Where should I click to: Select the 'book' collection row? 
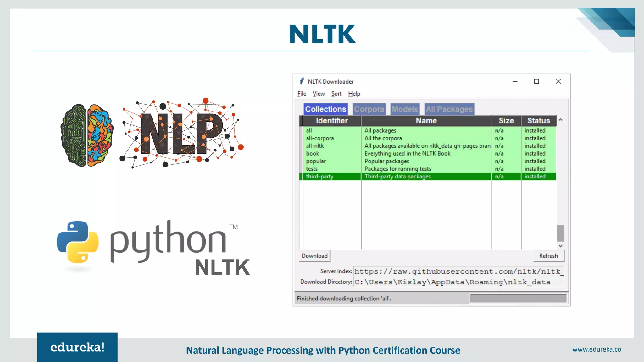(428, 153)
